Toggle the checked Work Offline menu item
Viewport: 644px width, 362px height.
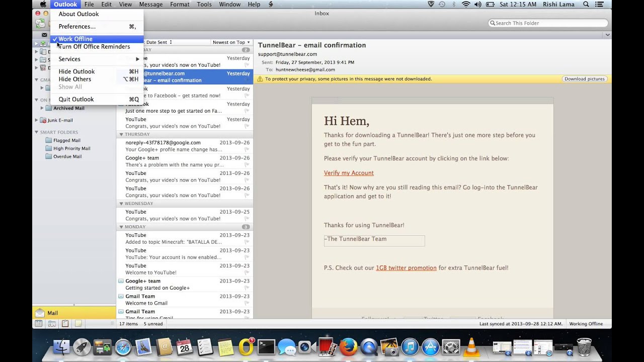coord(97,39)
